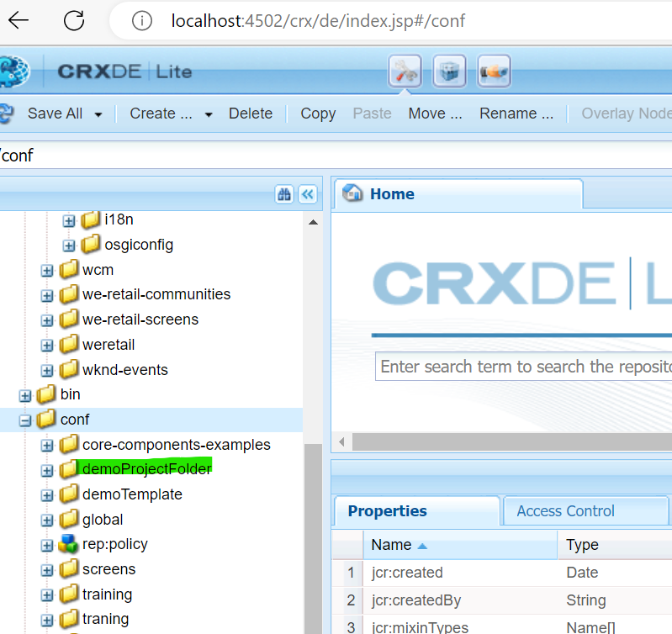Screen dimensions: 672x634
Task: Select the jcr:created property row
Action: click(x=502, y=573)
